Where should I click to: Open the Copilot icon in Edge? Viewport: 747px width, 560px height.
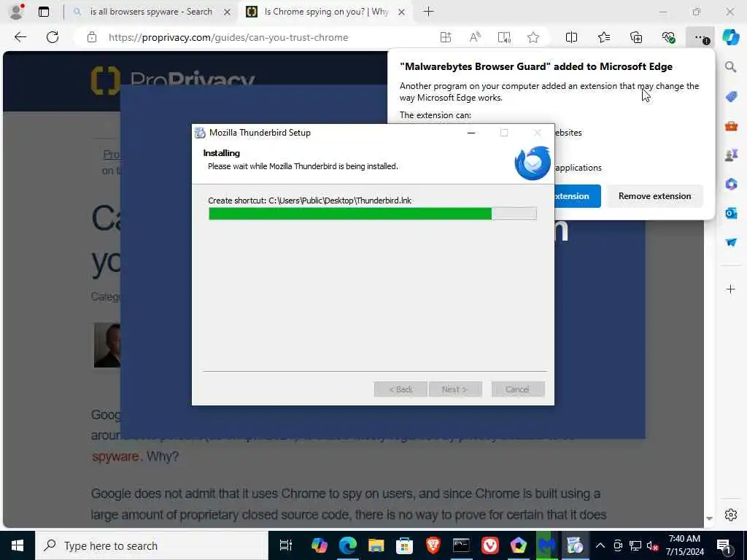730,37
